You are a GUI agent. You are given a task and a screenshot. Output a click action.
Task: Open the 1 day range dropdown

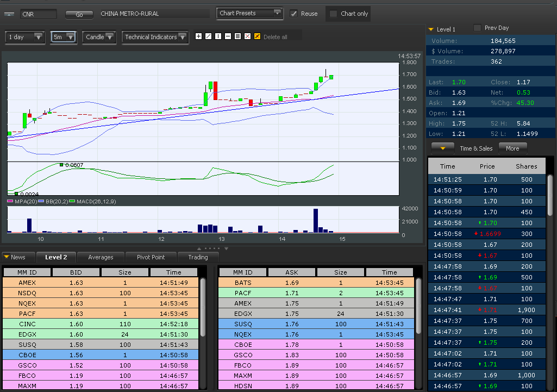tap(25, 37)
